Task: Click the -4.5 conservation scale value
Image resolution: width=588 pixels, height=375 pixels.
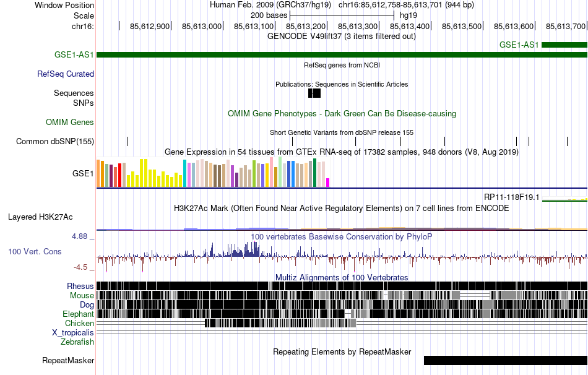Action: (80, 267)
